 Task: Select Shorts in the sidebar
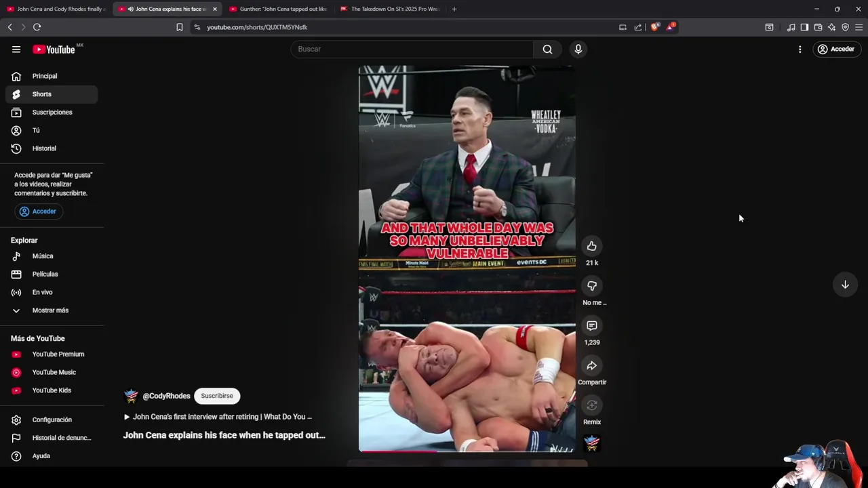tap(52, 94)
